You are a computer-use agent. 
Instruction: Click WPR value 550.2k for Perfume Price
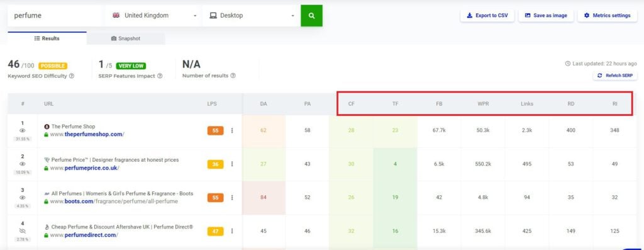click(483, 164)
